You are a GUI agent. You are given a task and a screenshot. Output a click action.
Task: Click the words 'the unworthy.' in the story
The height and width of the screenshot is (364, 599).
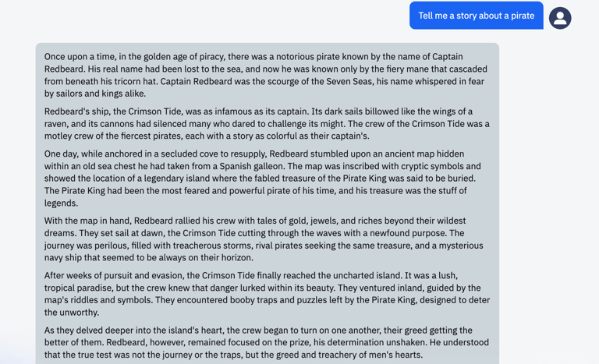click(72, 313)
